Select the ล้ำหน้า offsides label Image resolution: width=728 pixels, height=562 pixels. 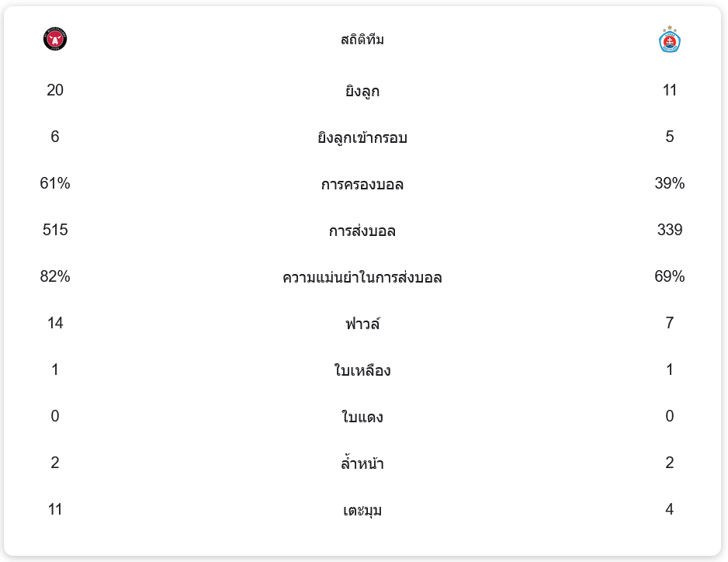(362, 463)
